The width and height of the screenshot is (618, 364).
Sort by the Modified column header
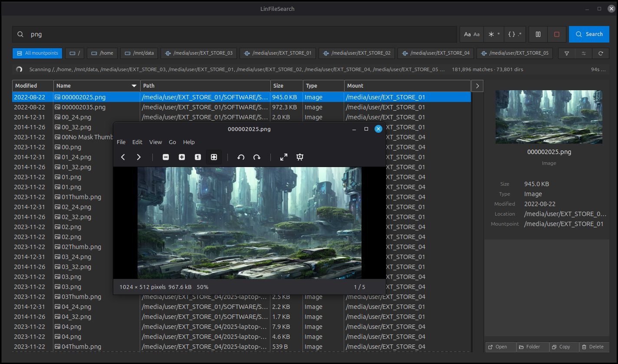(33, 86)
